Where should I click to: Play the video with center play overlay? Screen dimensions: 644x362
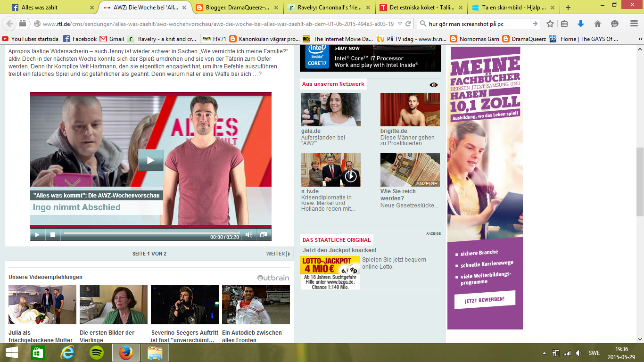point(151,160)
